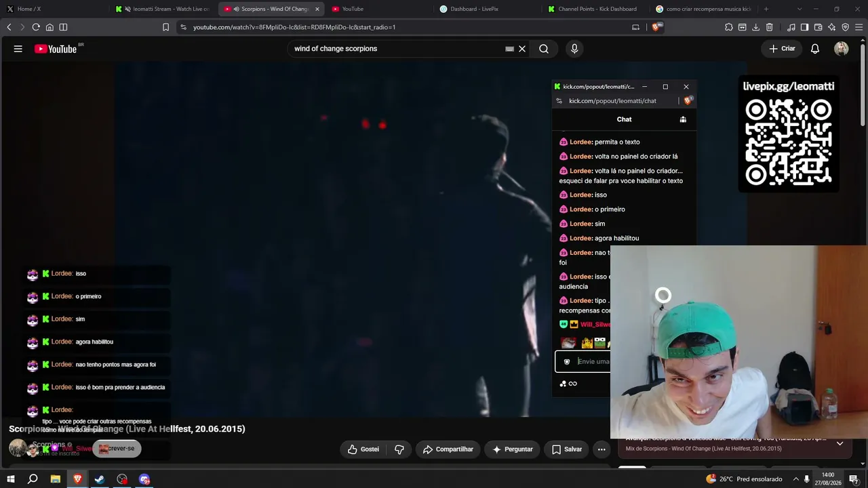This screenshot has height=488, width=868.
Task: Open the on-screen keyboard in search
Action: [510, 49]
